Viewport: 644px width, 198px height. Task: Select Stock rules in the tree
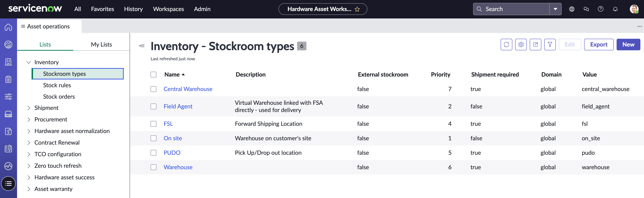(x=57, y=85)
